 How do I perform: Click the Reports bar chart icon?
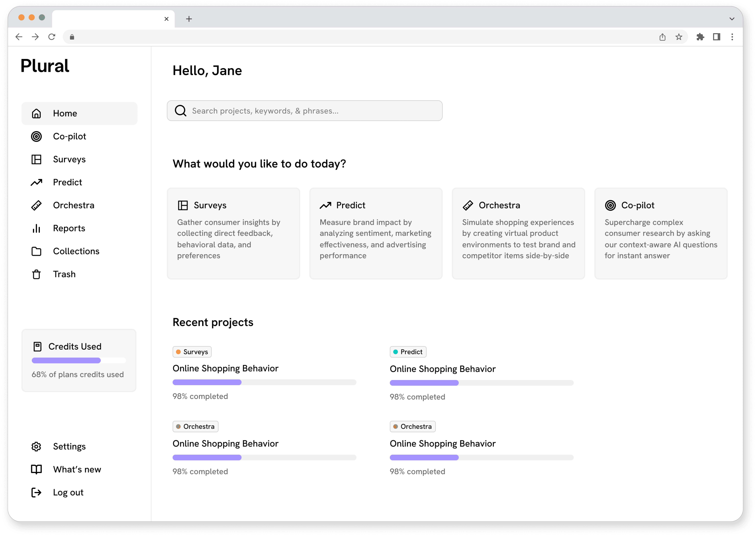pos(36,228)
